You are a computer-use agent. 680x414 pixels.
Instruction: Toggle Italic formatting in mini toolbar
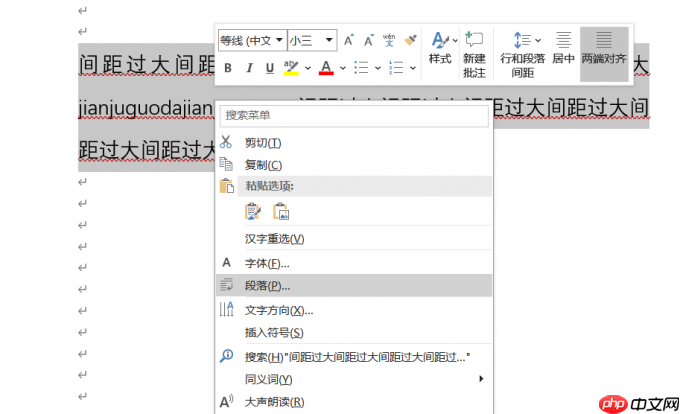tap(249, 68)
